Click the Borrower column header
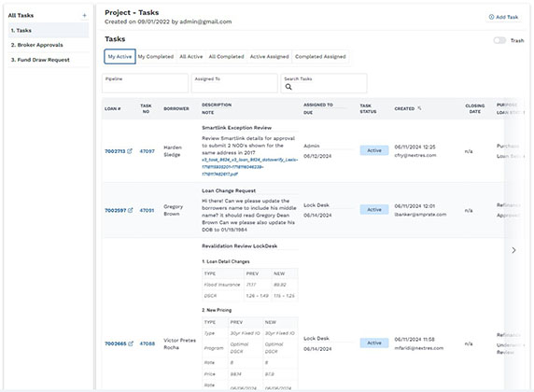 (176, 108)
